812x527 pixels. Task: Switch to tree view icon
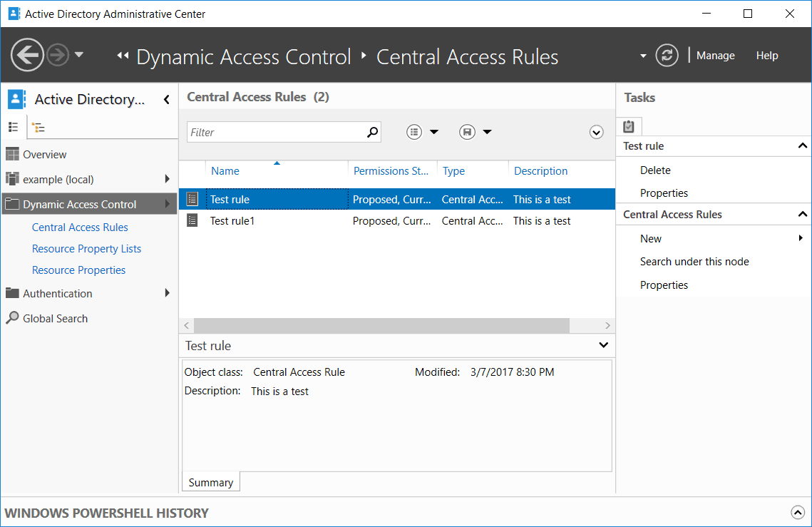38,128
